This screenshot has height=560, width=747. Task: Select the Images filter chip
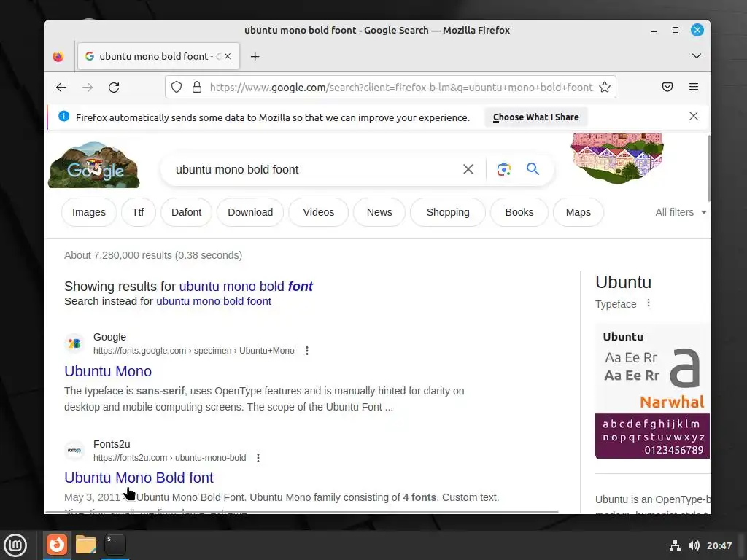(x=89, y=212)
